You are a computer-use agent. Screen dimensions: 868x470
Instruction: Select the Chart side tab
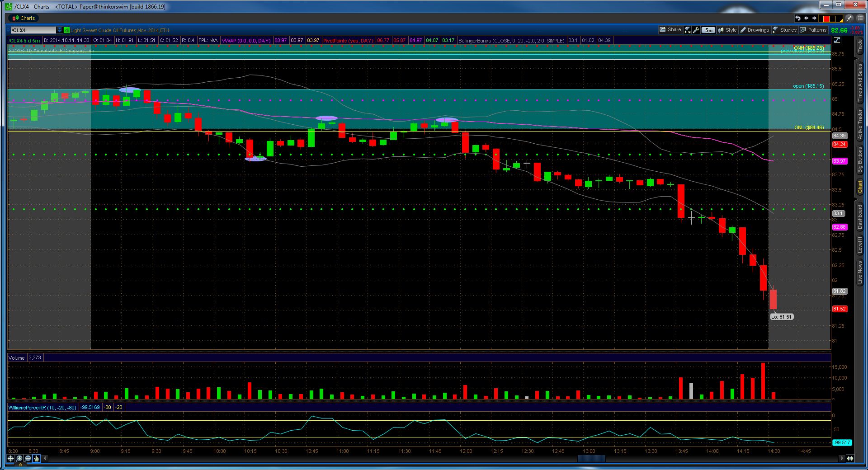(860, 187)
